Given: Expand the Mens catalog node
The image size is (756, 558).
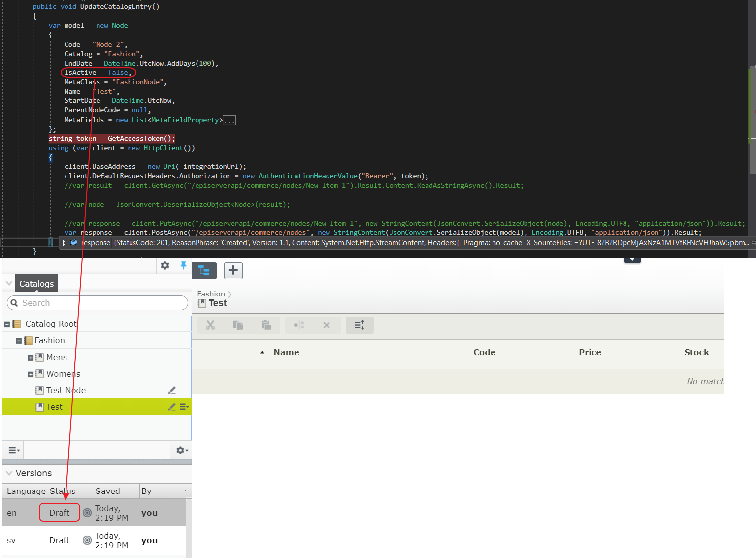Looking at the screenshot, I should [31, 358].
